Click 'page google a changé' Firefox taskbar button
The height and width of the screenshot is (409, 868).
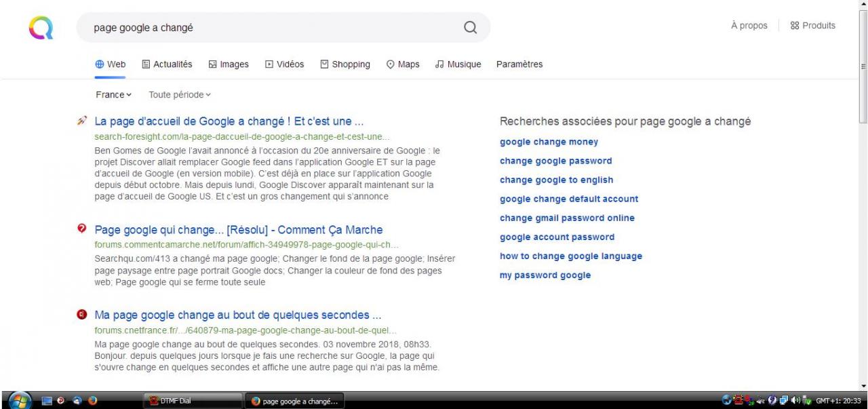click(294, 401)
